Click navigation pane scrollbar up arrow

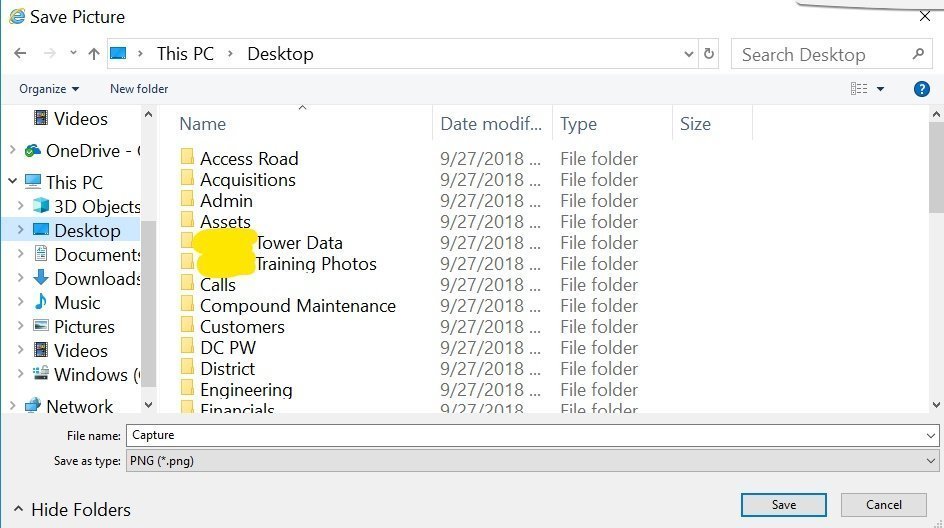(x=149, y=114)
